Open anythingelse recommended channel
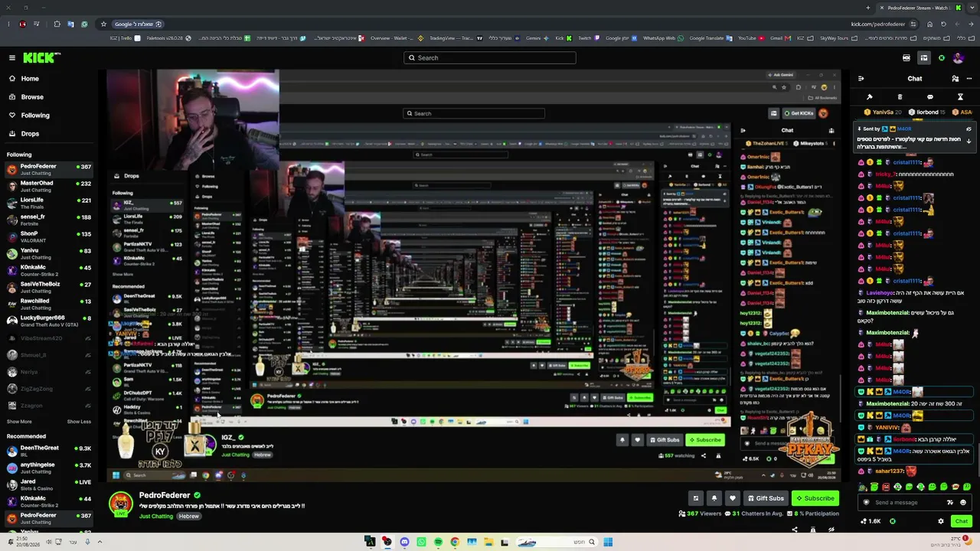The width and height of the screenshot is (980, 551). [x=49, y=468]
